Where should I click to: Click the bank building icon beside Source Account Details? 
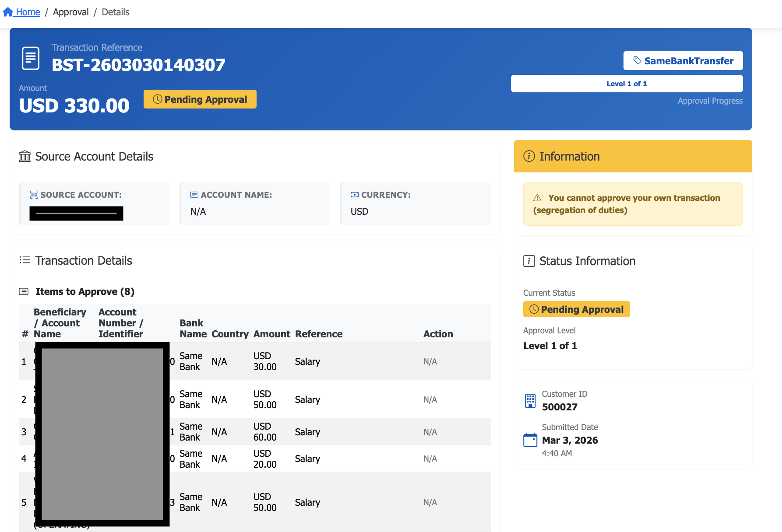point(25,156)
